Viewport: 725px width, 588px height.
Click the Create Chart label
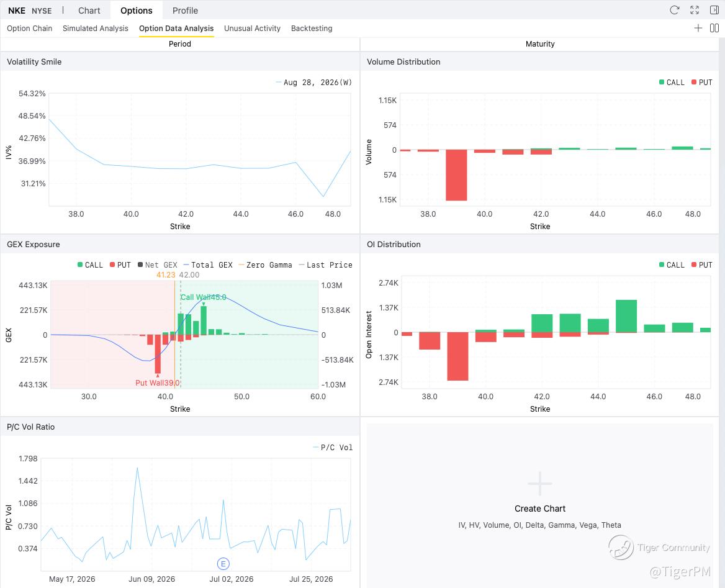539,509
